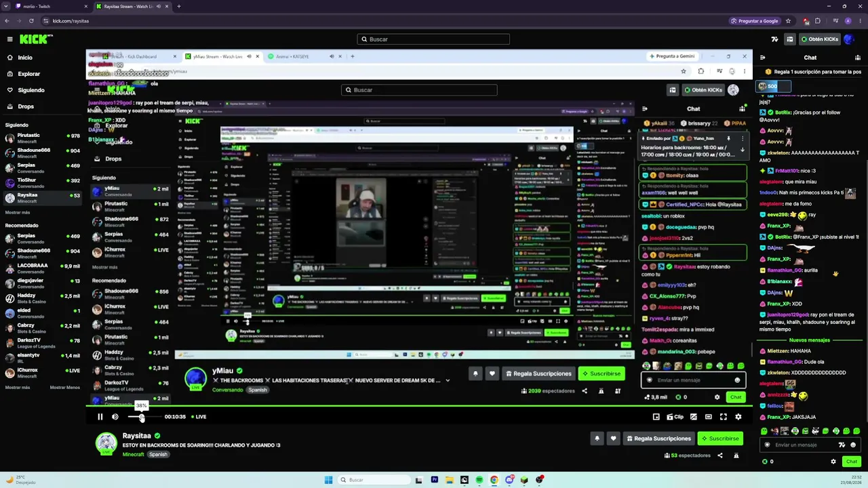Pause the stream playback
The image size is (868, 488).
click(100, 417)
